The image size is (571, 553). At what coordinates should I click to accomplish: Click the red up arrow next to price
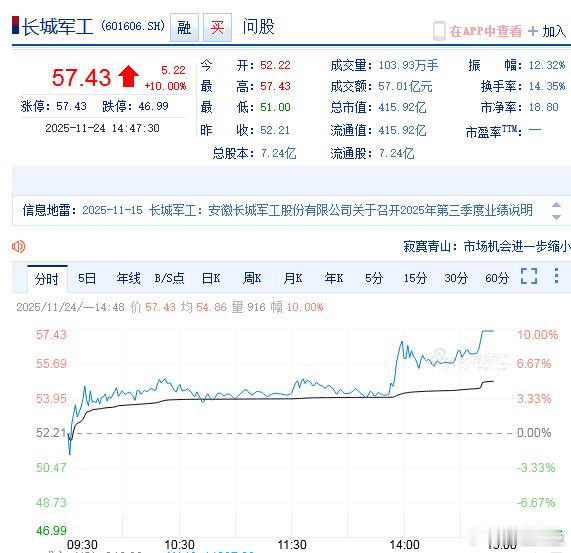click(x=128, y=76)
